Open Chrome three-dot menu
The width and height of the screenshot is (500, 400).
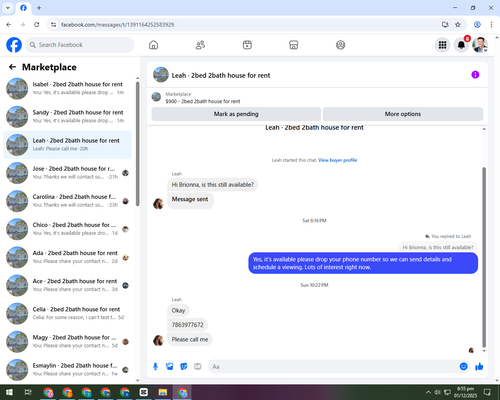(491, 25)
